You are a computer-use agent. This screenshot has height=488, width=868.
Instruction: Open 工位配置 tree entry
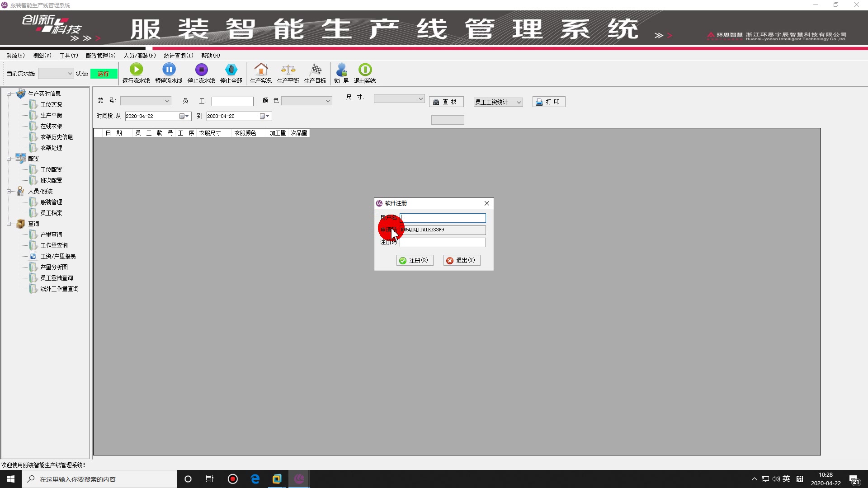(51, 169)
